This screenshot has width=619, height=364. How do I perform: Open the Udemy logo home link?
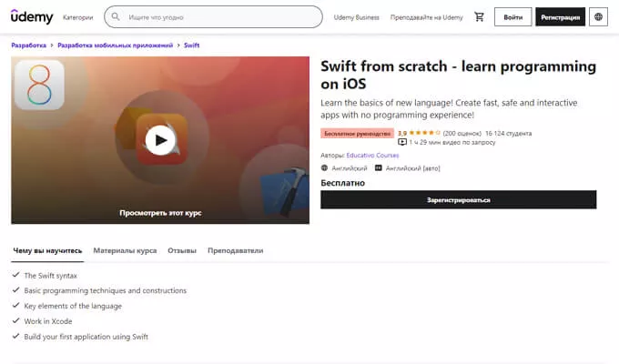tap(32, 17)
